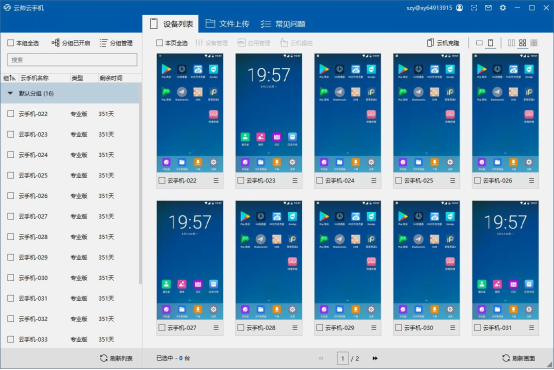554x370 pixels.
Task: Open 云手机-026 phone screen thumbnail
Action: click(x=505, y=113)
